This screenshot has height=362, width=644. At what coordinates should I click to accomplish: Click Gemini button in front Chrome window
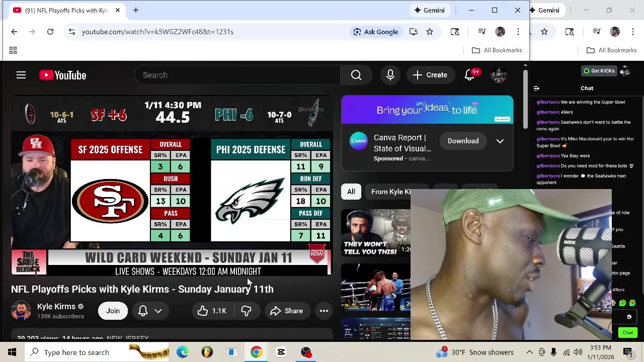(x=430, y=10)
